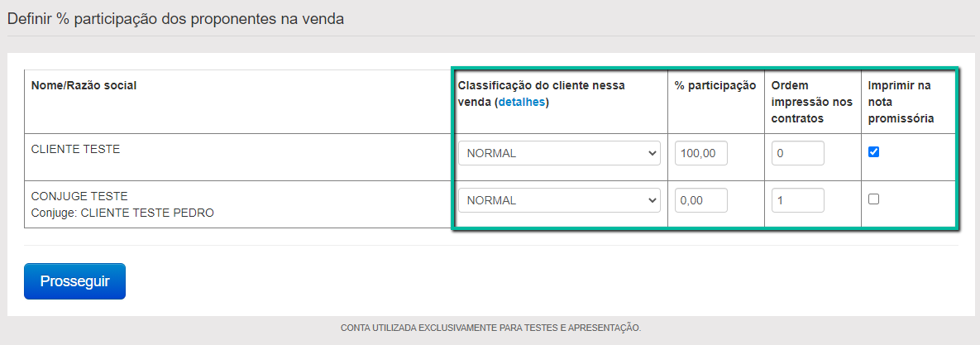
Task: Click the Imprimir na nota promissória header
Action: 901,102
